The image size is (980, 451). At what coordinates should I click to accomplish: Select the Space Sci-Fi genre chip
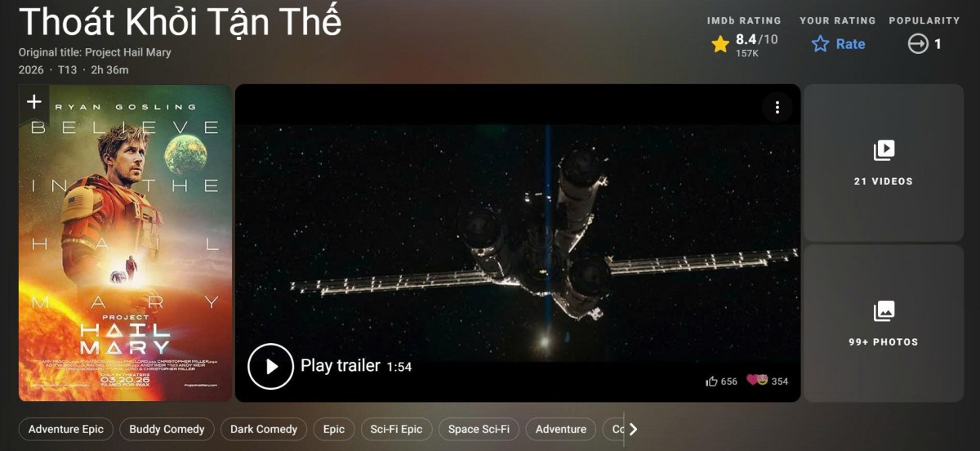tap(479, 429)
